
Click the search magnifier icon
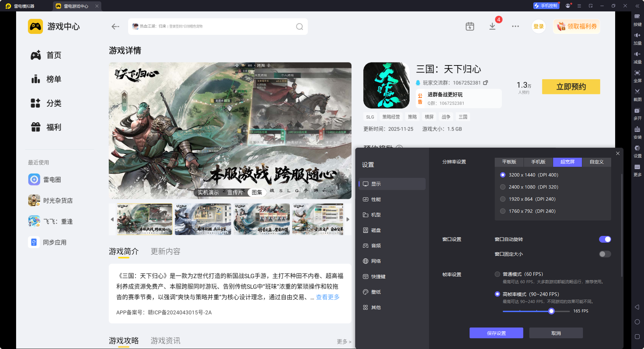tap(299, 27)
